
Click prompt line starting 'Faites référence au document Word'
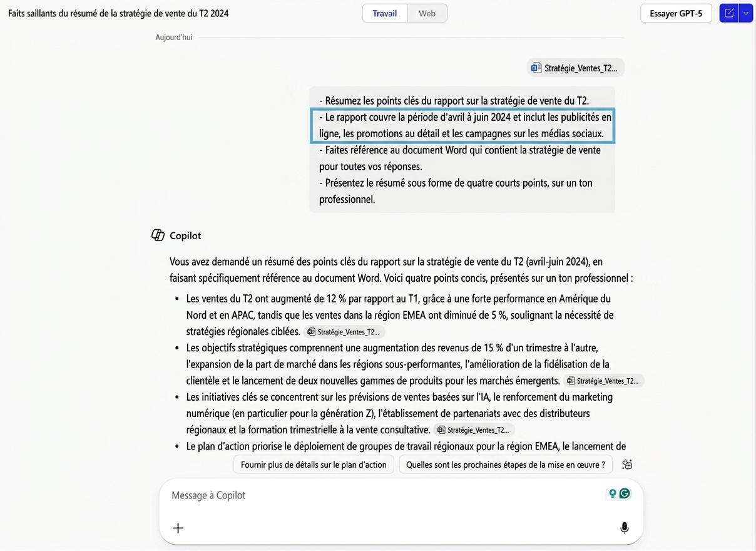point(460,158)
